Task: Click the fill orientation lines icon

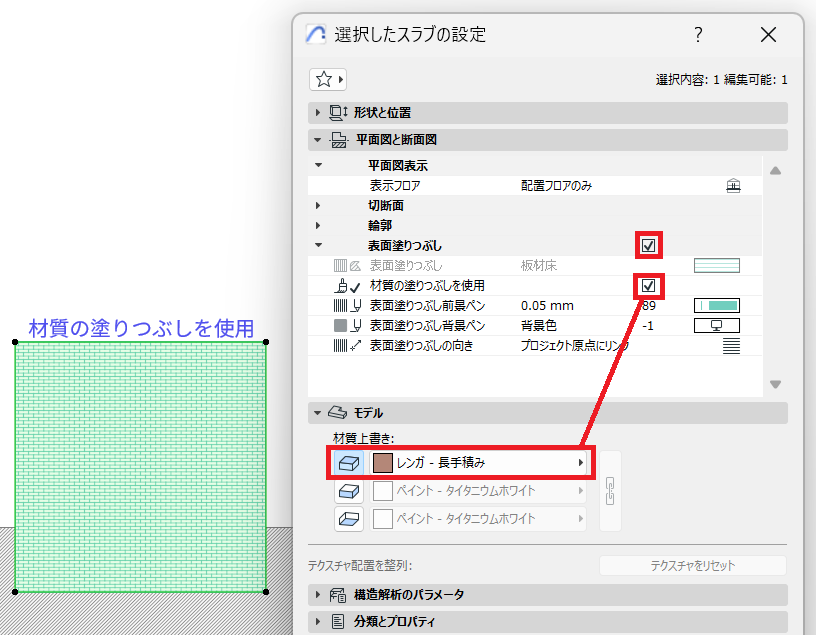Action: pos(731,346)
